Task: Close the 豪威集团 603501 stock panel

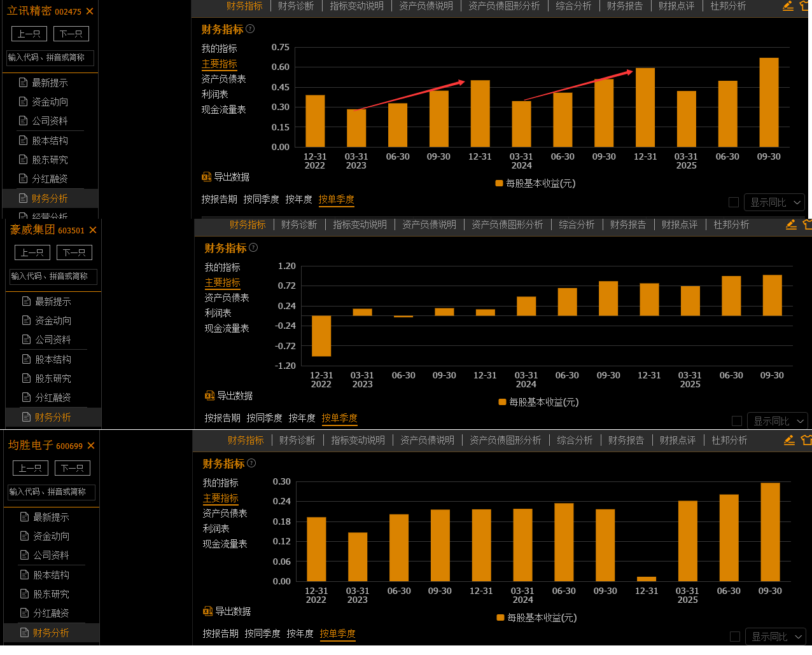Action: click(x=93, y=230)
